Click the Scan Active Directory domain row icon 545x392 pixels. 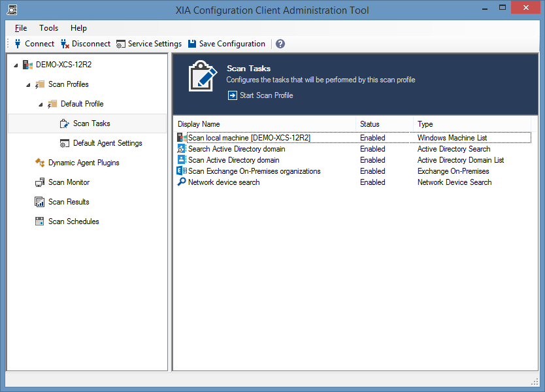tap(182, 160)
